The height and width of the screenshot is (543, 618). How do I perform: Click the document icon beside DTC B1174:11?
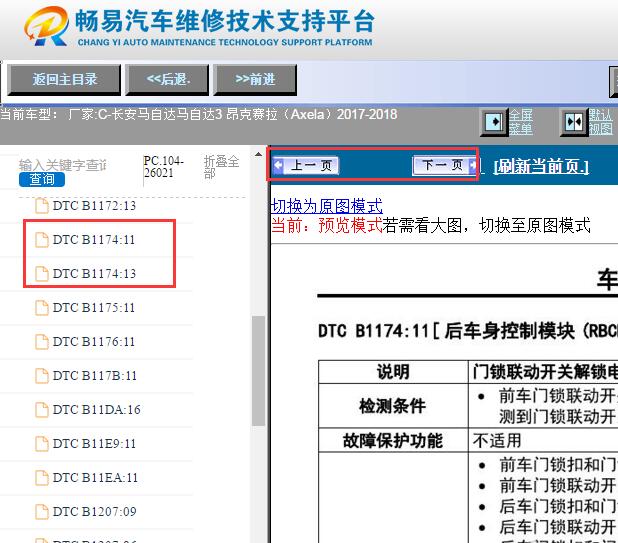pyautogui.click(x=42, y=240)
